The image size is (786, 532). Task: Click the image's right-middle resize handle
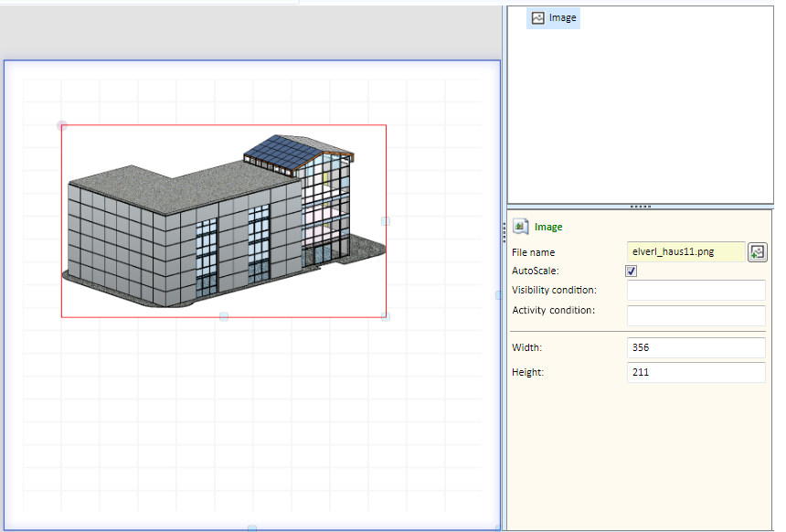pos(386,221)
